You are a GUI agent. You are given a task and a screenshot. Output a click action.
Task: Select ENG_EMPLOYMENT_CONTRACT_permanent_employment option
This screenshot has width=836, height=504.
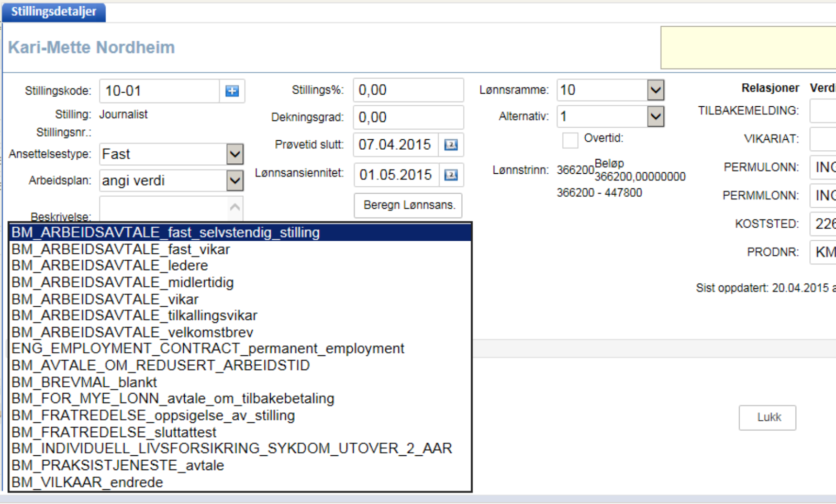click(x=240, y=349)
